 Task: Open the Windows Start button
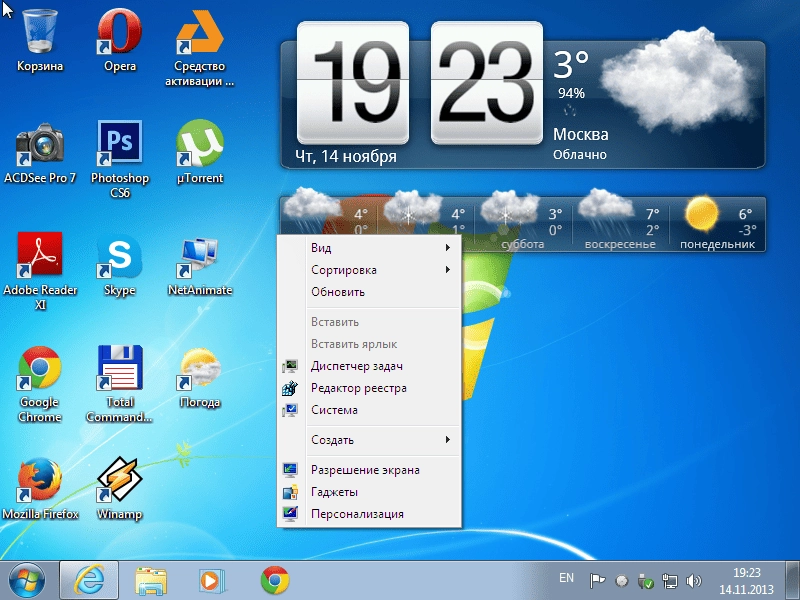pyautogui.click(x=27, y=581)
